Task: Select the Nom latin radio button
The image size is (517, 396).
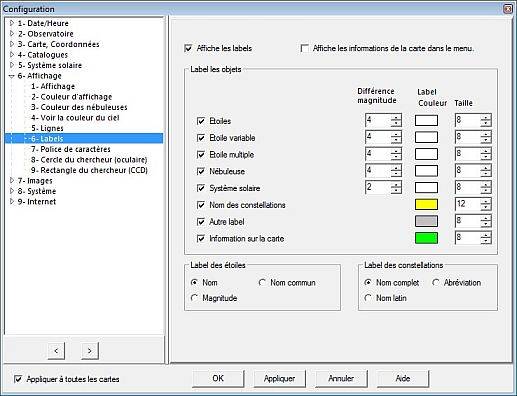Action: pyautogui.click(x=368, y=298)
